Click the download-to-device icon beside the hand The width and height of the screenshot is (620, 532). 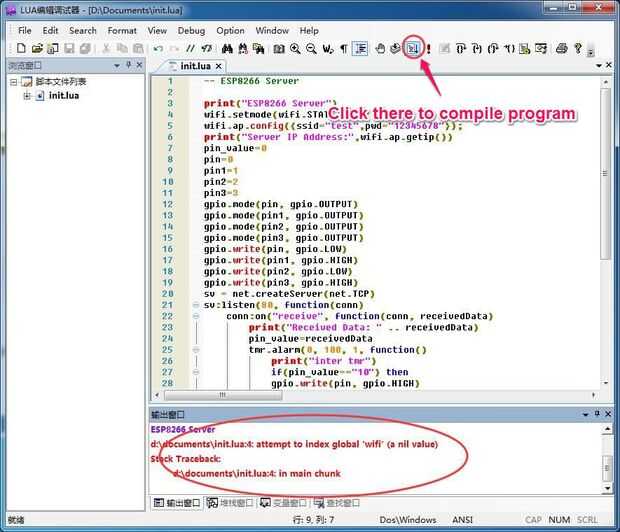point(395,49)
